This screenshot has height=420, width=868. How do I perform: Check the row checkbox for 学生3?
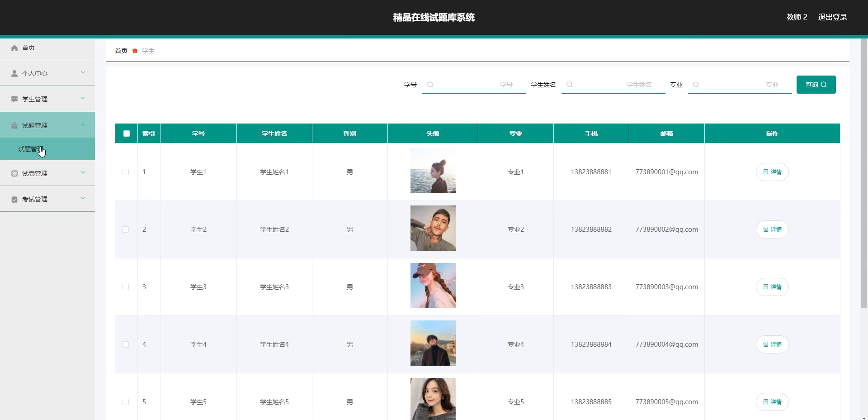[126, 287]
